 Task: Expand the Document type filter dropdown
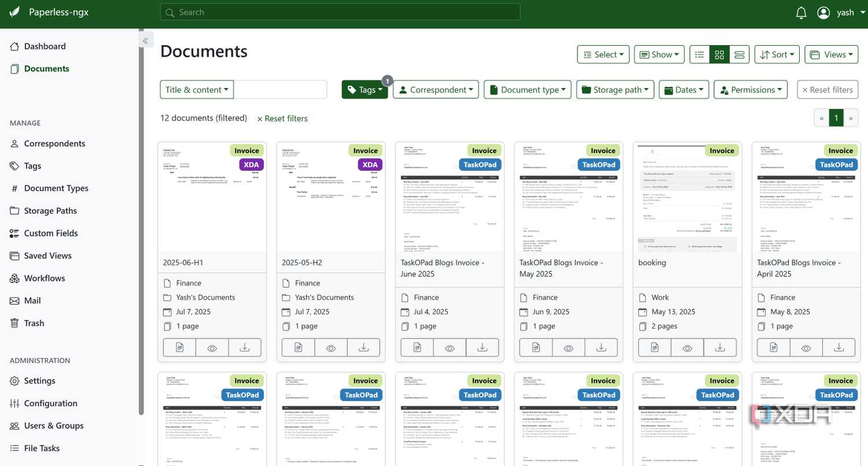[528, 90]
